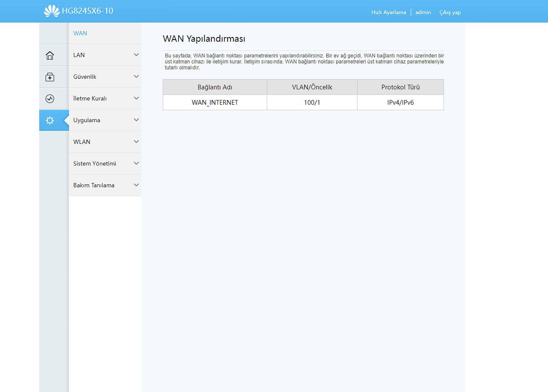Image resolution: width=548 pixels, height=392 pixels.
Task: Select the WAN_INTERNET connection row
Action: click(215, 103)
